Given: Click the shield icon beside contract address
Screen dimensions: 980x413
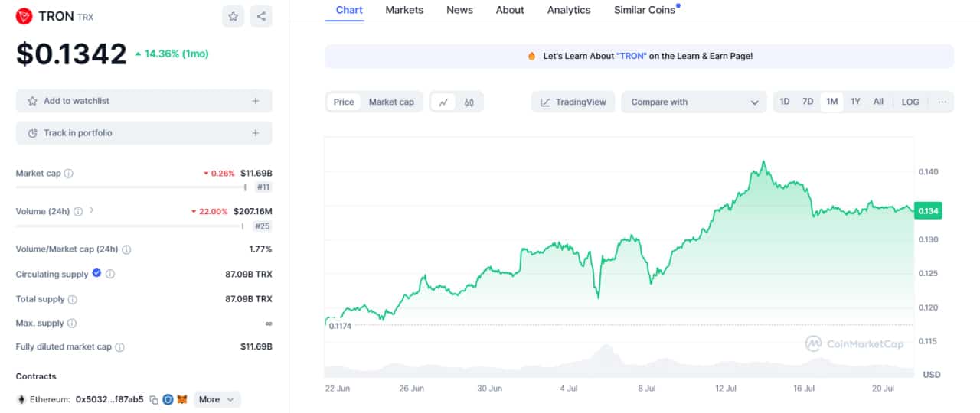Looking at the screenshot, I should 168,399.
